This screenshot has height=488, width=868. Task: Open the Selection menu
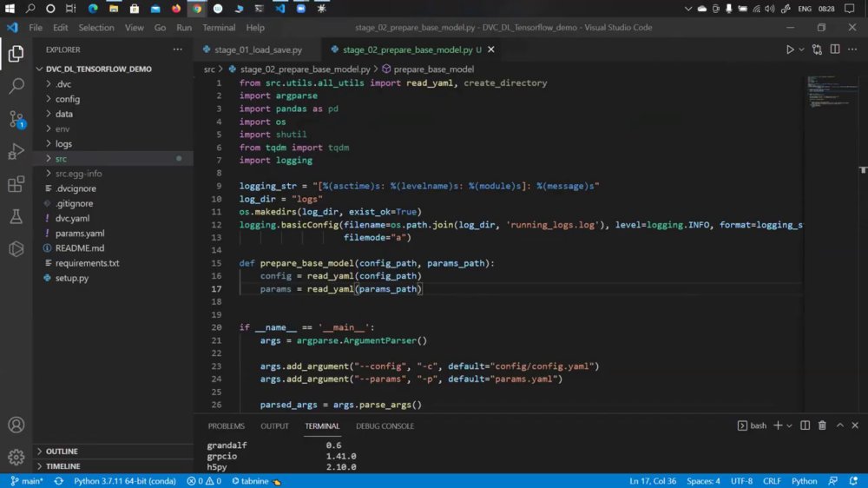tap(96, 27)
